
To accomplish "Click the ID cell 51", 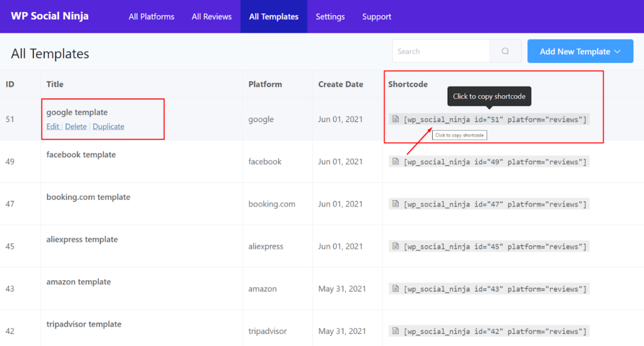I will pos(10,119).
